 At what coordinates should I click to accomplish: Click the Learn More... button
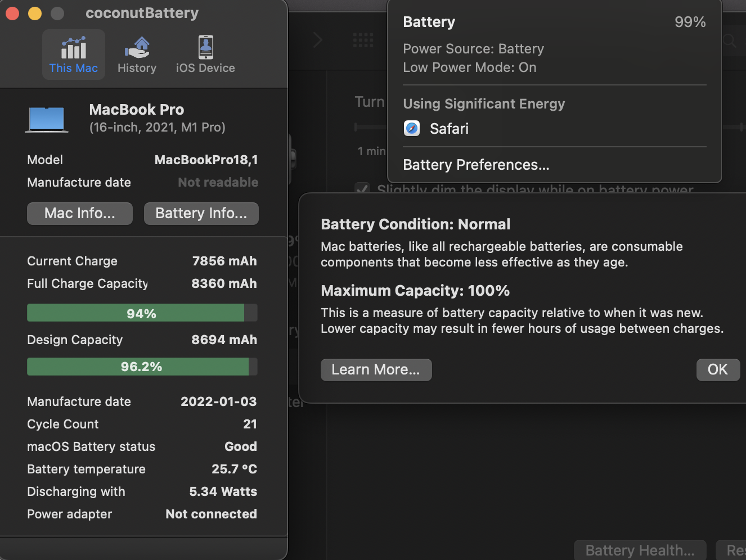point(376,370)
